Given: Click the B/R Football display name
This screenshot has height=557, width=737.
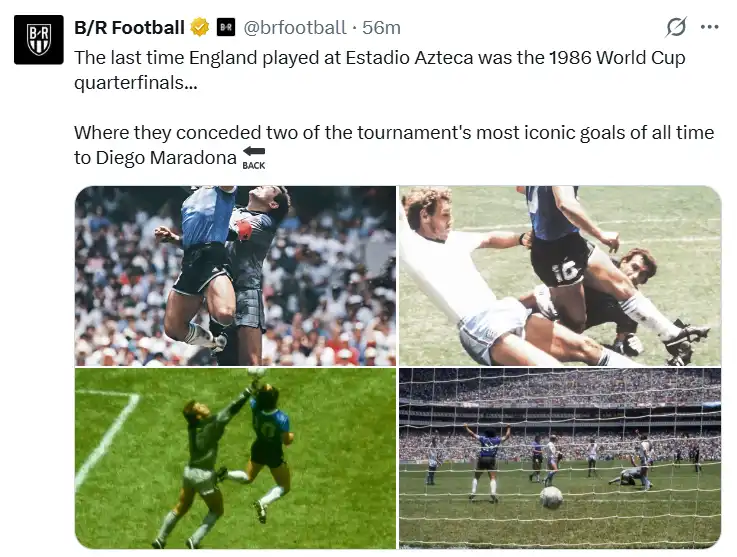Looking at the screenshot, I should click(129, 27).
